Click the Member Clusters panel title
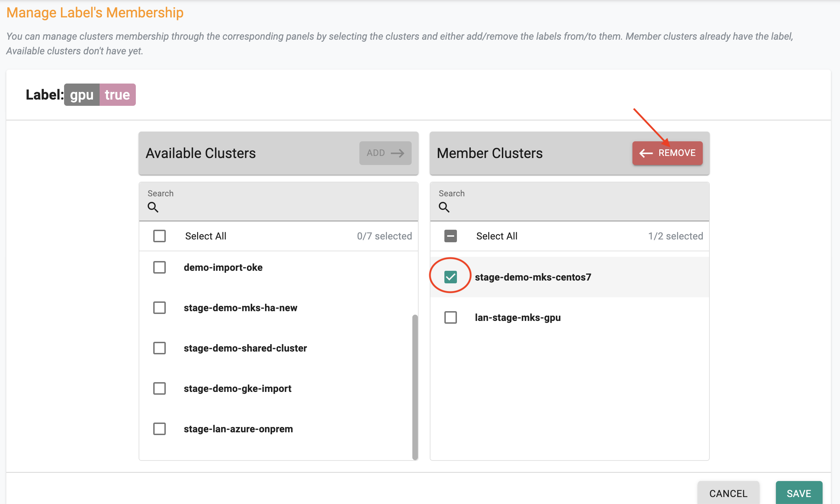 [x=490, y=153]
